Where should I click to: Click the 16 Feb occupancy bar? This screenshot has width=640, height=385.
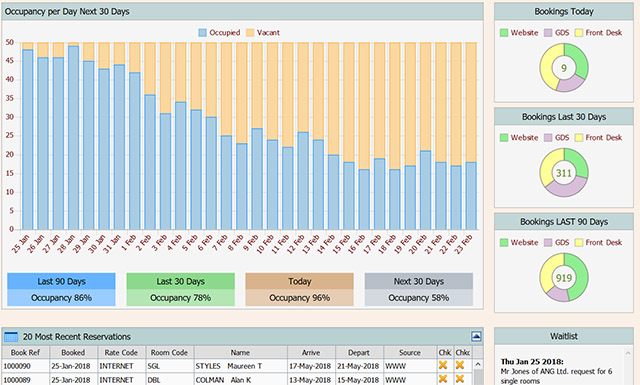pos(364,200)
